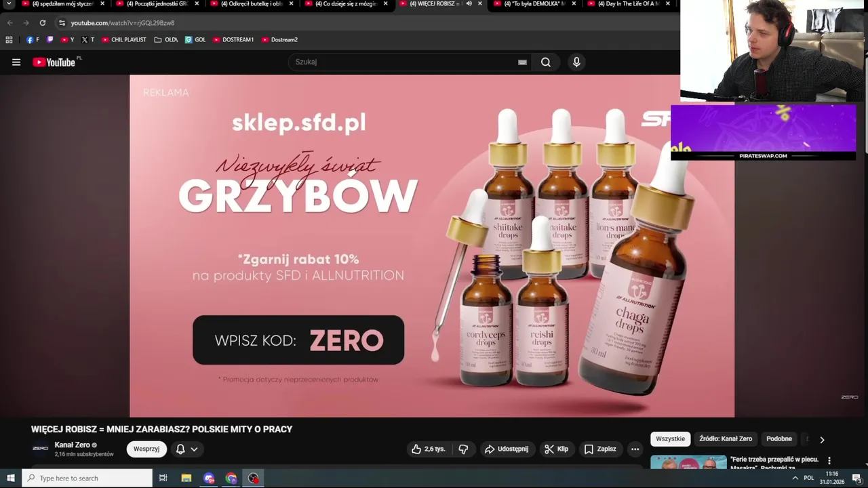The width and height of the screenshot is (868, 488).
Task: Open the YouTube bookmark labeled Y
Action: [67, 40]
